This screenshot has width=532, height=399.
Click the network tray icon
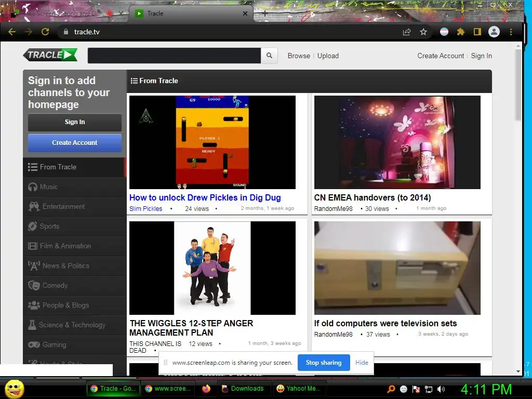429,389
